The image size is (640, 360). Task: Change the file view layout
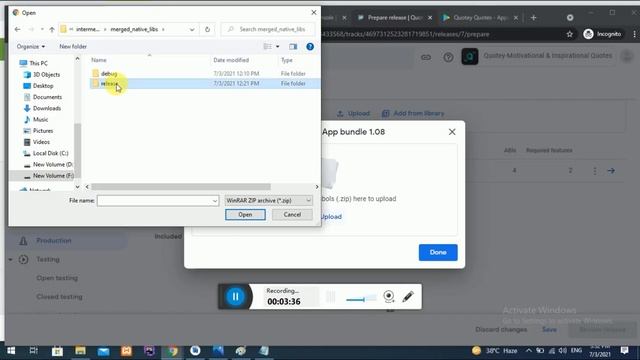tap(268, 47)
